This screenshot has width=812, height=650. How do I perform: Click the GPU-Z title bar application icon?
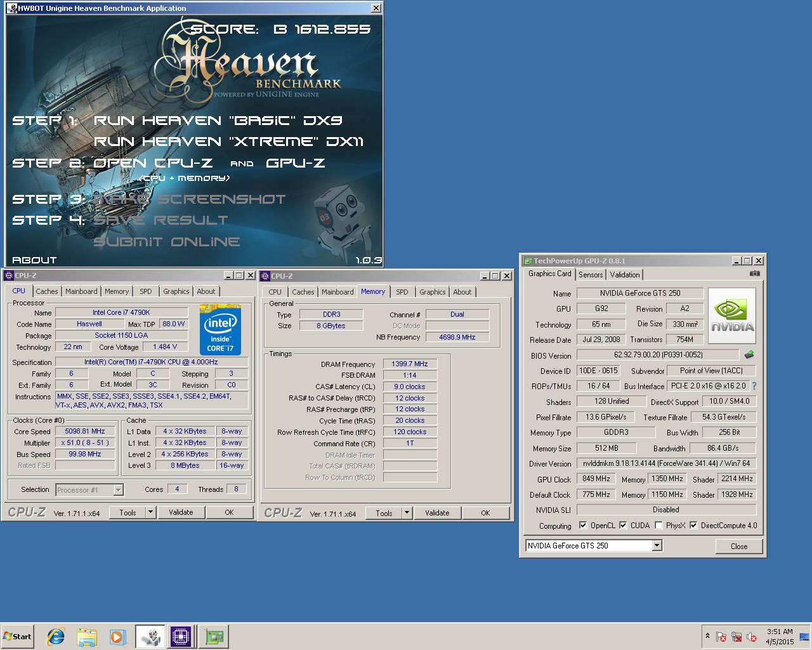click(x=528, y=261)
